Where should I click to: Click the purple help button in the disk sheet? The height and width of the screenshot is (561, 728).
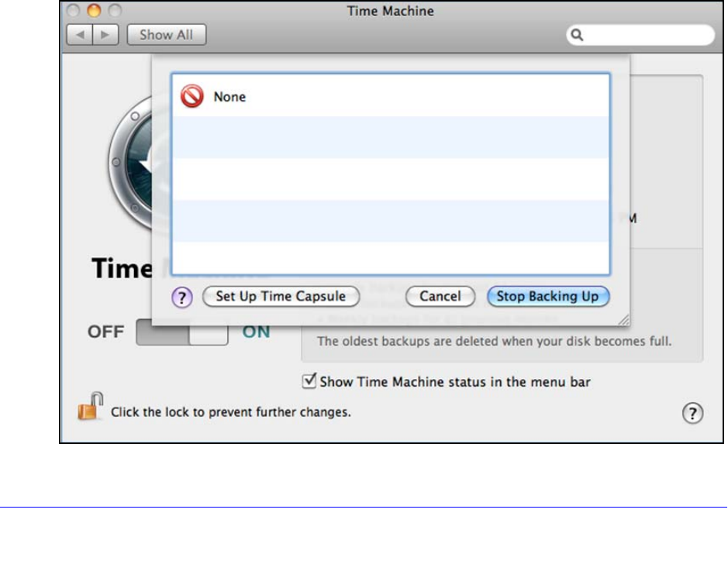pos(182,297)
